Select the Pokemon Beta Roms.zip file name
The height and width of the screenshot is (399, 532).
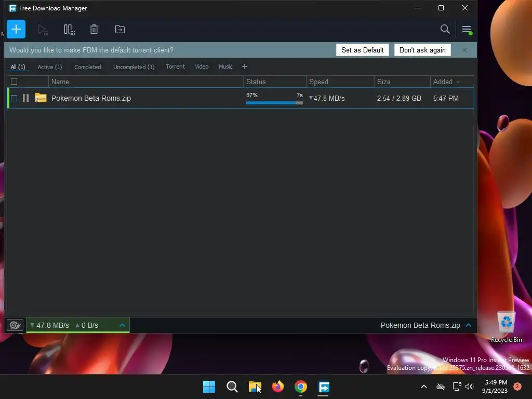[x=91, y=98]
